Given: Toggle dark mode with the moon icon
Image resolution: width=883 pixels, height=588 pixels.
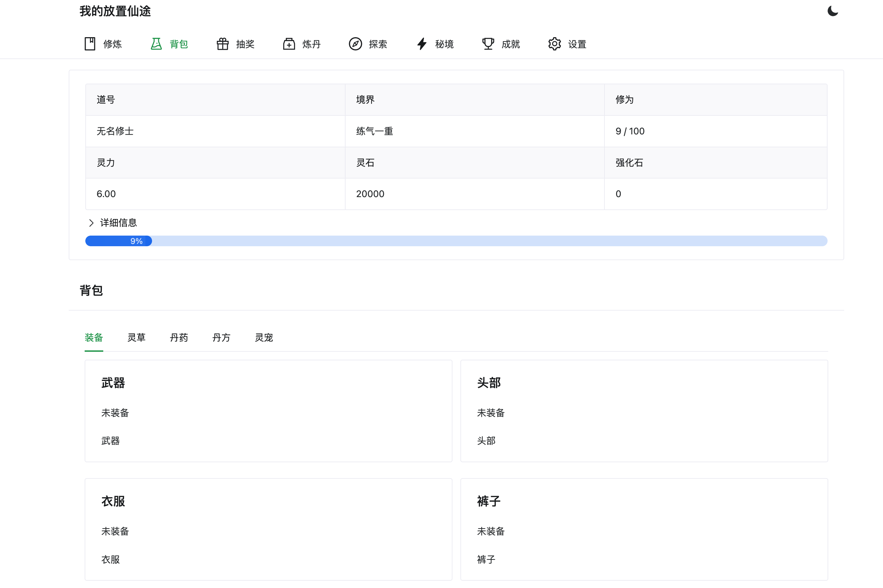Looking at the screenshot, I should coord(832,11).
